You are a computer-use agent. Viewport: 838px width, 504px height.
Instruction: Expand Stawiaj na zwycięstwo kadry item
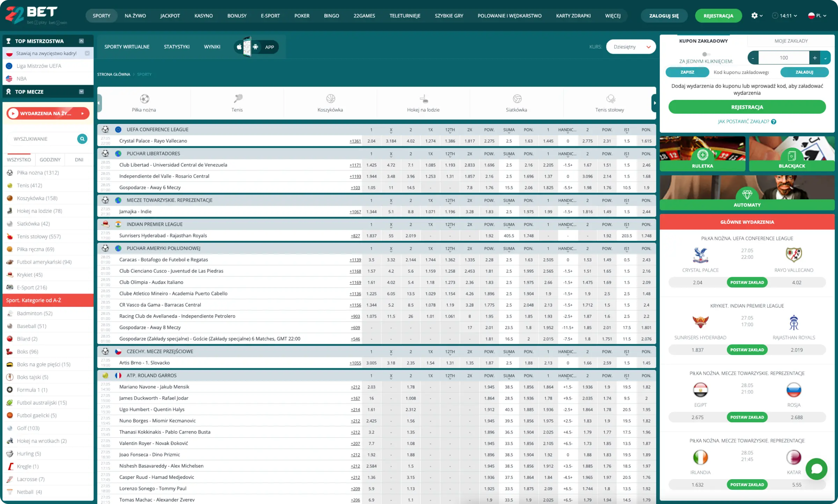pyautogui.click(x=87, y=53)
